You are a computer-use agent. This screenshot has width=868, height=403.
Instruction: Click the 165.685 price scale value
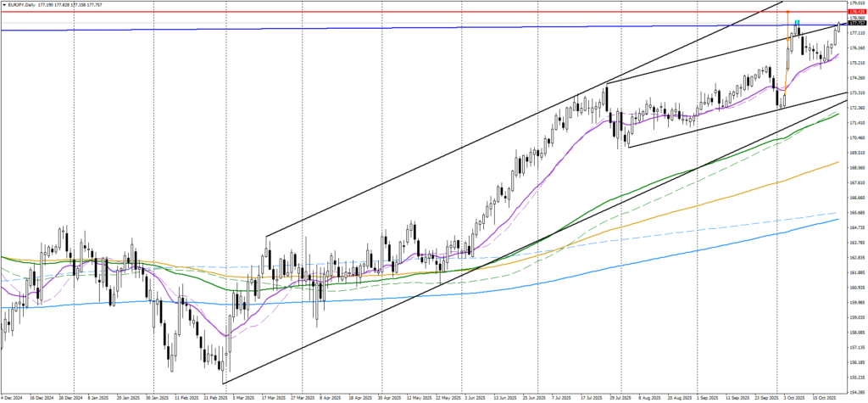click(854, 213)
